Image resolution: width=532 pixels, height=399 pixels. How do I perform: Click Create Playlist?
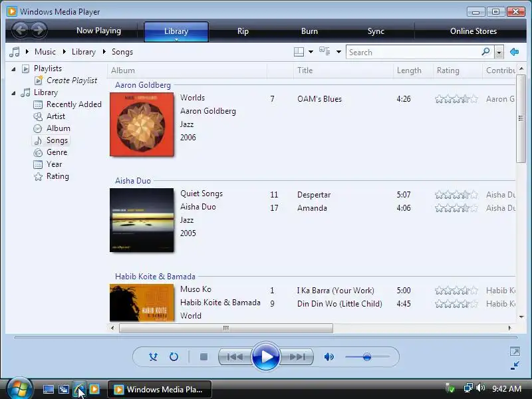tap(72, 80)
